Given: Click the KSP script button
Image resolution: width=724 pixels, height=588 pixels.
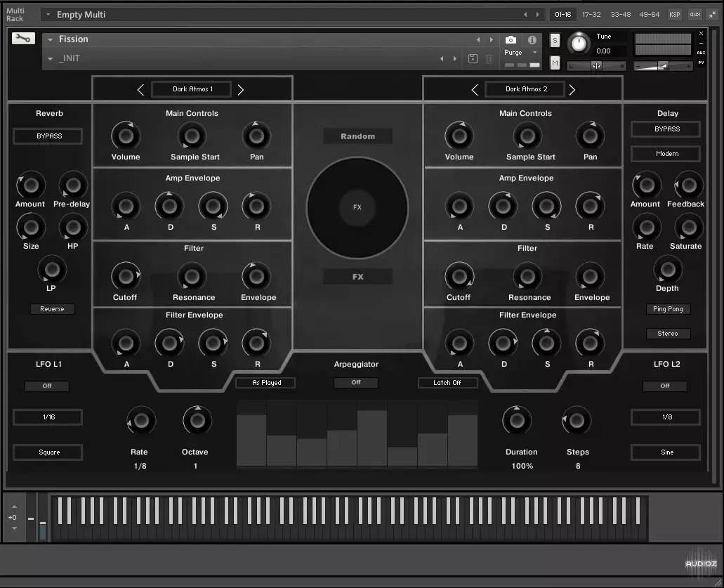Looking at the screenshot, I should click(674, 14).
